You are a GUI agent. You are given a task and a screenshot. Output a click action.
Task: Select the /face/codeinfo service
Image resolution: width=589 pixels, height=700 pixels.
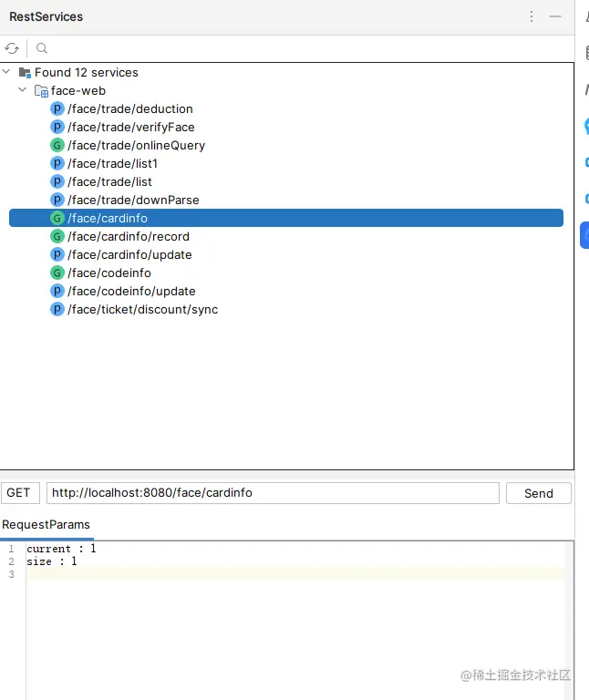point(109,273)
